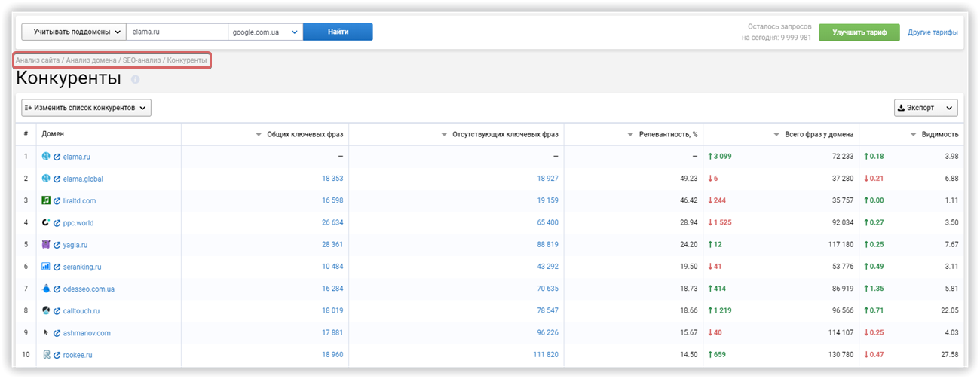Click common phrases value 26 634

click(332, 223)
